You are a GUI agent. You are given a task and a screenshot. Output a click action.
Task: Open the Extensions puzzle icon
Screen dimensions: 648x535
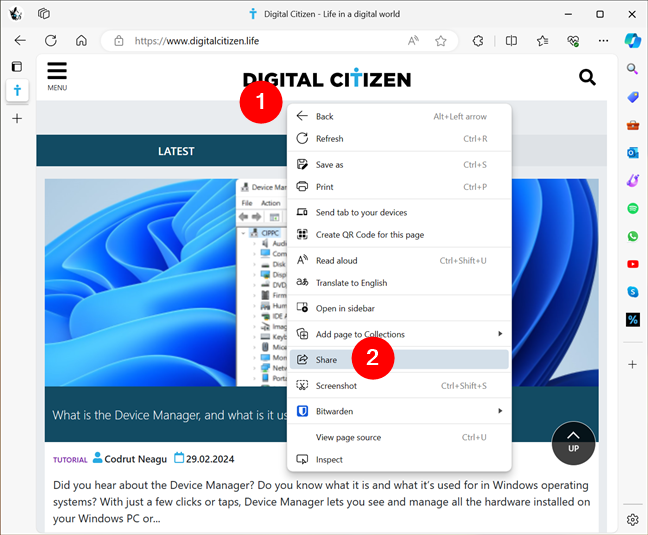pos(478,41)
